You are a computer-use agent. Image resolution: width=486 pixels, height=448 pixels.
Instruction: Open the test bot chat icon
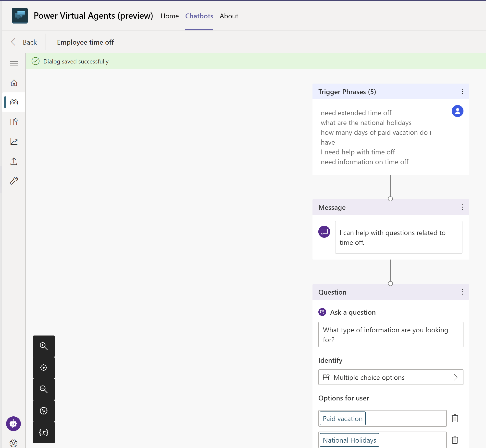coord(13,423)
